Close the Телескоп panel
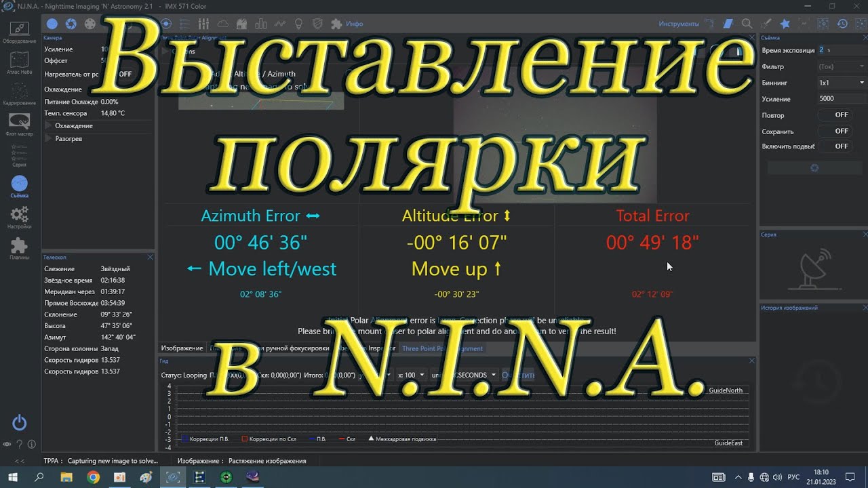 [x=151, y=258]
